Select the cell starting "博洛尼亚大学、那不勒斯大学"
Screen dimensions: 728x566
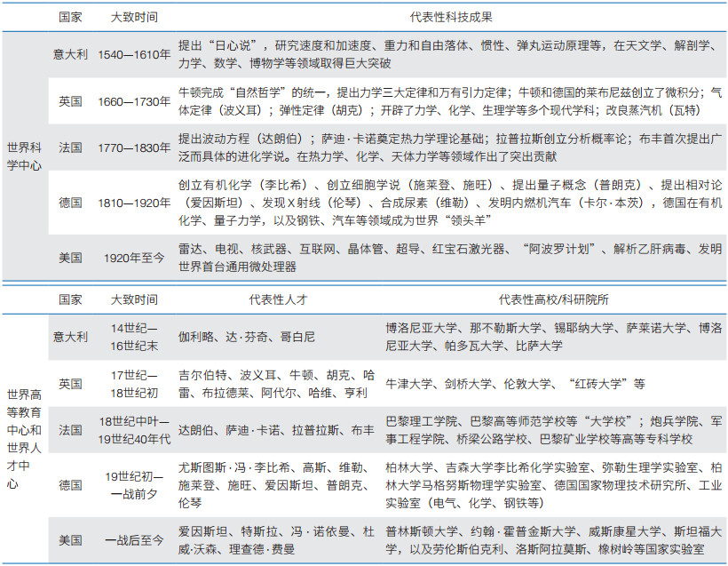pyautogui.click(x=553, y=337)
